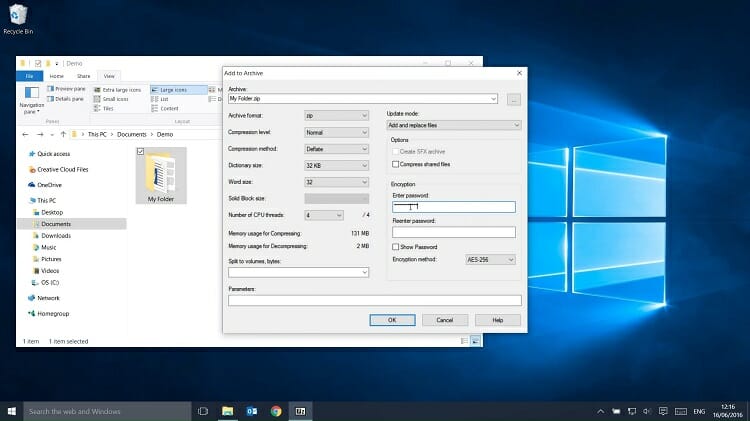Image resolution: width=750 pixels, height=421 pixels.
Task: Toggle the My Folder item checkbox
Action: click(140, 151)
